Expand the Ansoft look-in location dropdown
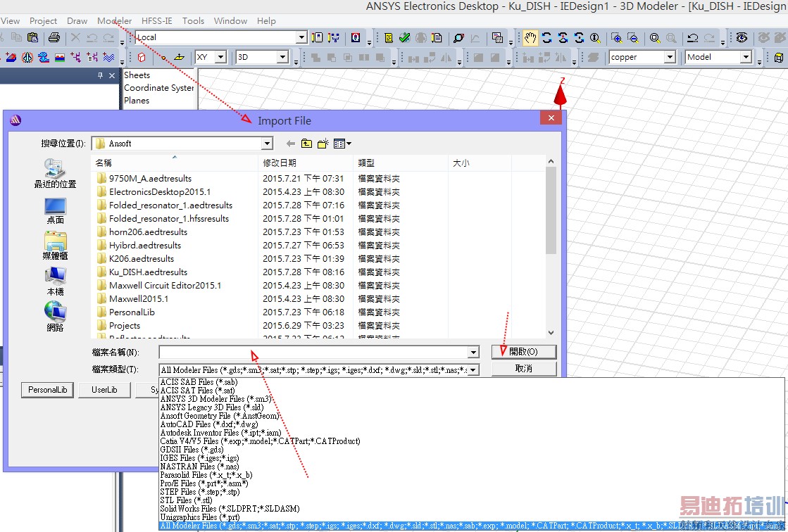The image size is (788, 532). 267,144
